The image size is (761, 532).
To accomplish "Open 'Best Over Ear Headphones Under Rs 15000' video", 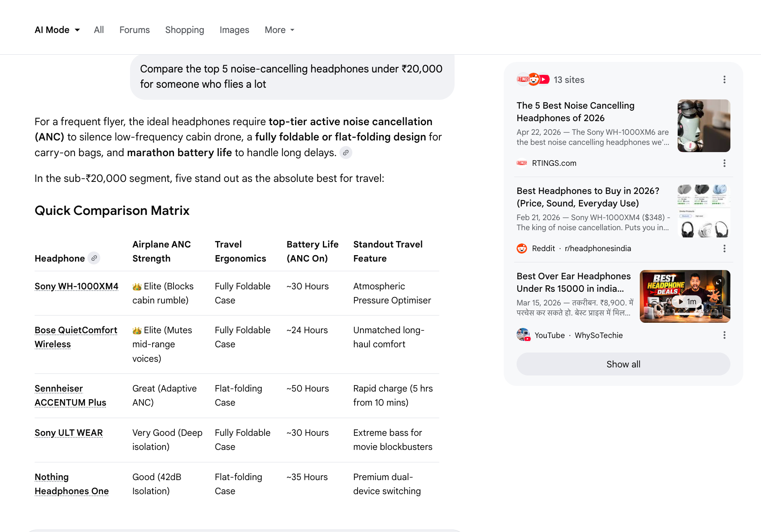I will pos(574,282).
